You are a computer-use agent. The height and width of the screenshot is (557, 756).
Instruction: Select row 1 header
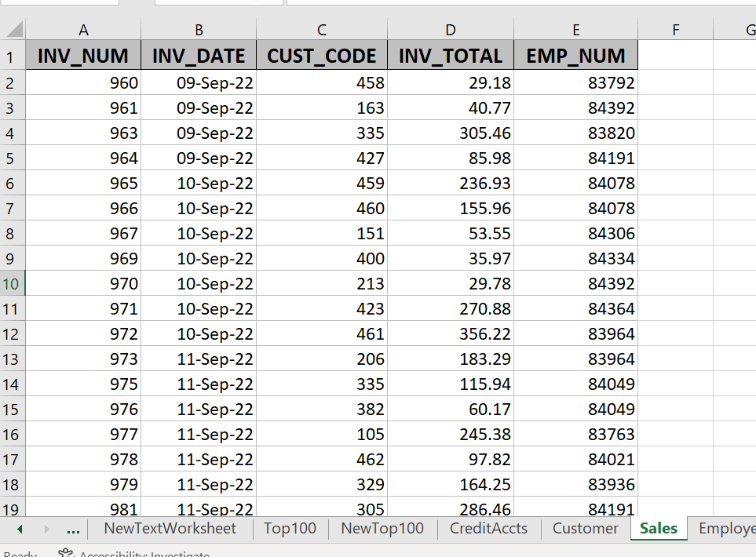click(x=13, y=55)
